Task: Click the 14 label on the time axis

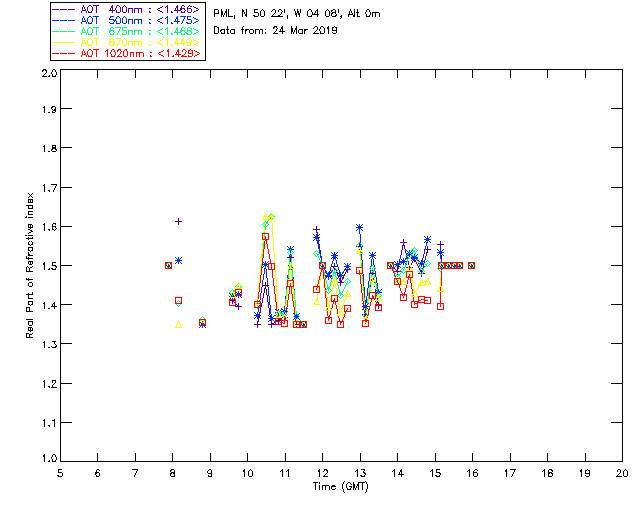Action: (398, 473)
